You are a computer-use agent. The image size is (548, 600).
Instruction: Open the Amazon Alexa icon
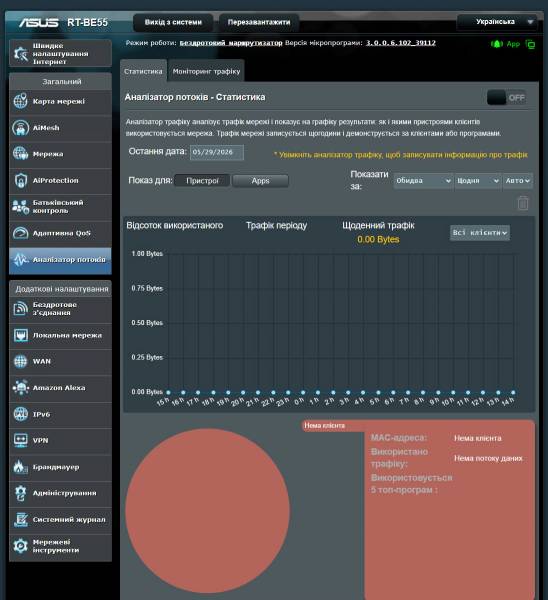pyautogui.click(x=21, y=388)
